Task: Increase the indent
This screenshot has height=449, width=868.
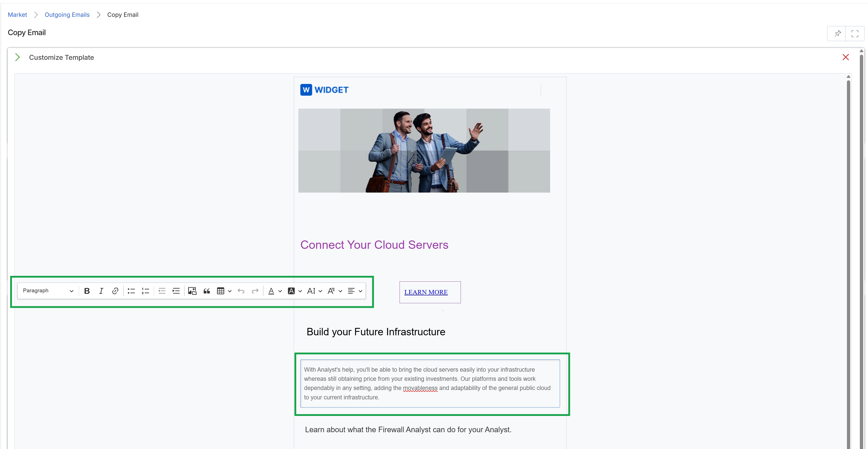Action: 176,291
